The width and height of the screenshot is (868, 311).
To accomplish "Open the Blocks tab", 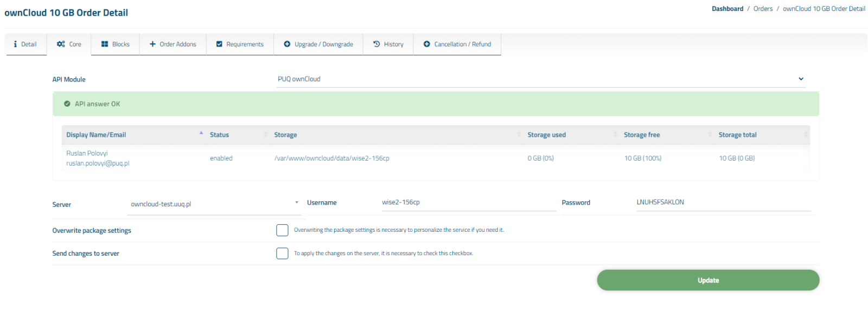I will [x=115, y=45].
